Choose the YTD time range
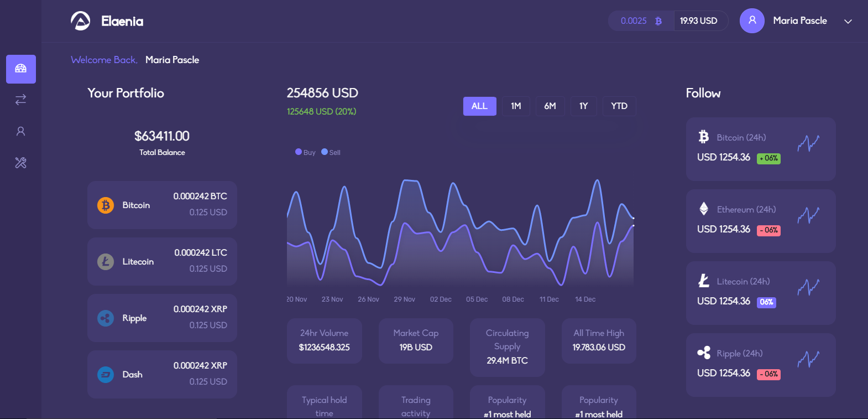Image resolution: width=868 pixels, height=419 pixels. [619, 106]
